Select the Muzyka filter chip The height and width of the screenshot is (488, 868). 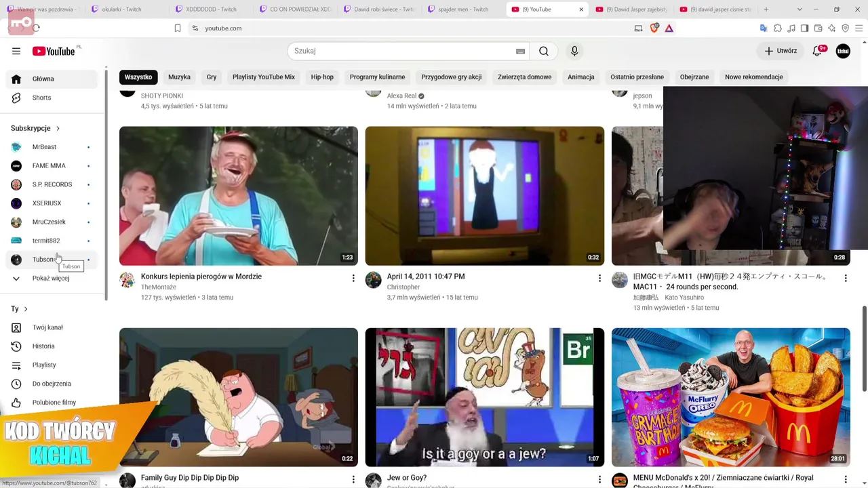coord(179,77)
